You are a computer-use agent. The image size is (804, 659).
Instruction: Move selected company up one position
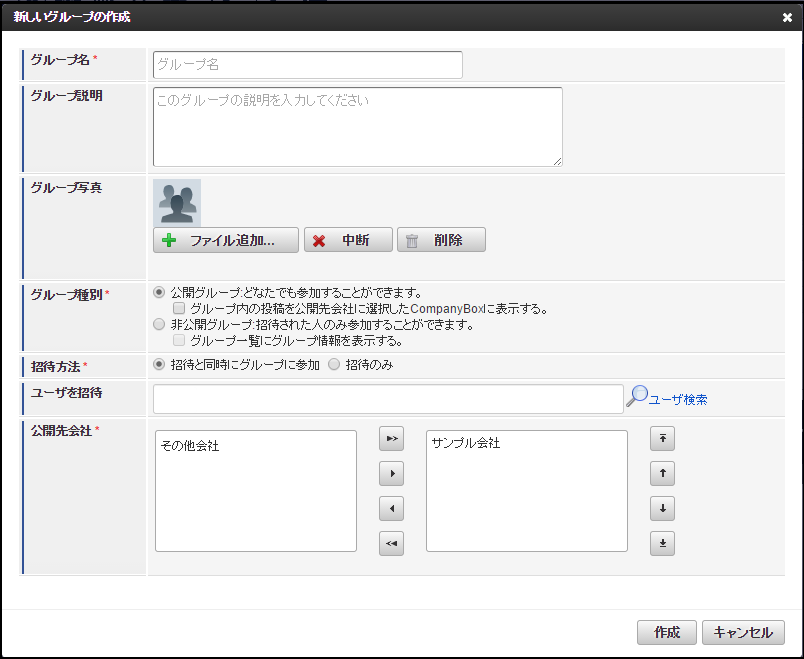coord(662,473)
